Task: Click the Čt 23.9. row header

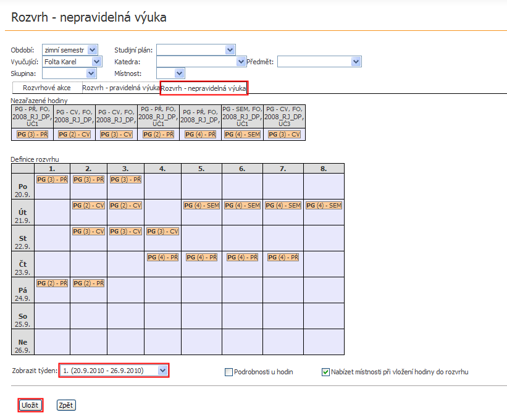Action: [23, 264]
